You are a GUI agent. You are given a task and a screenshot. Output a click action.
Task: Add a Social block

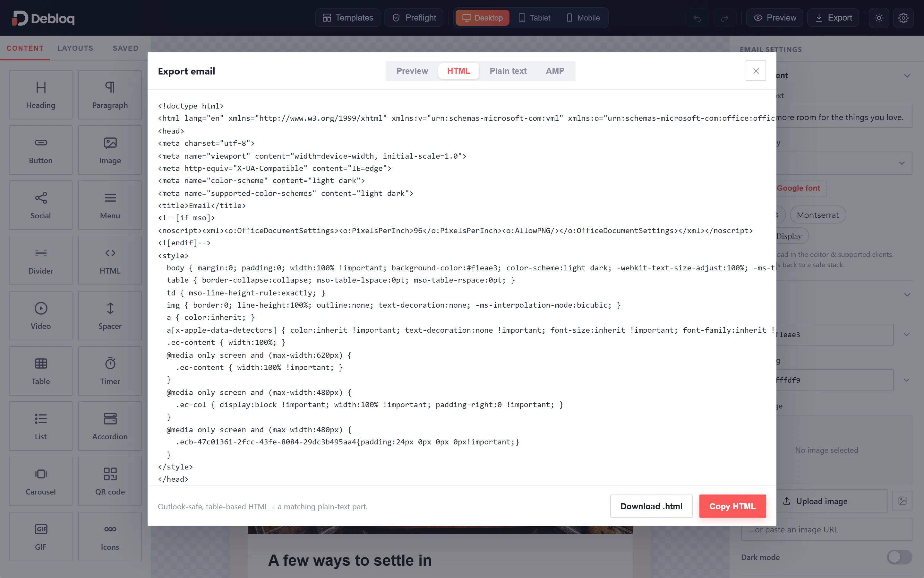pos(40,205)
